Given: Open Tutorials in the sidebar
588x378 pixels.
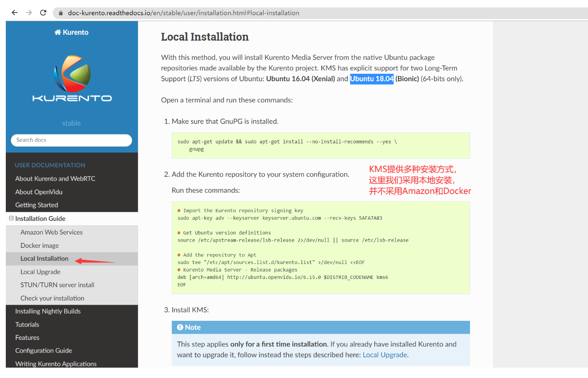Looking at the screenshot, I should click(27, 325).
